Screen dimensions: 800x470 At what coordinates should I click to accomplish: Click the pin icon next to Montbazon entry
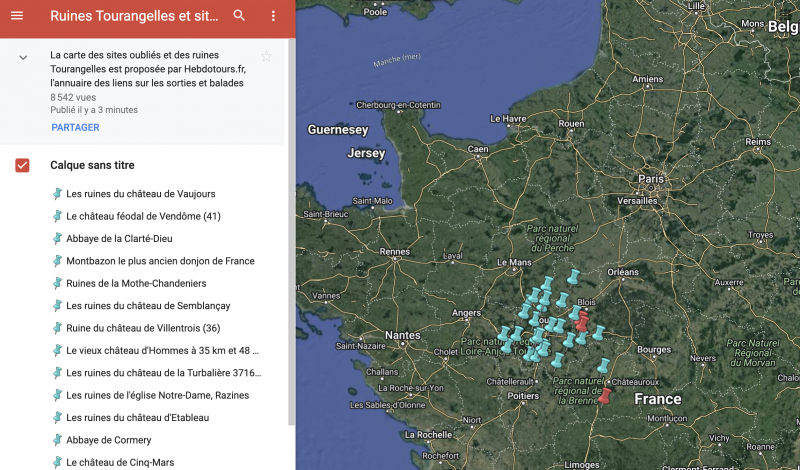57,261
